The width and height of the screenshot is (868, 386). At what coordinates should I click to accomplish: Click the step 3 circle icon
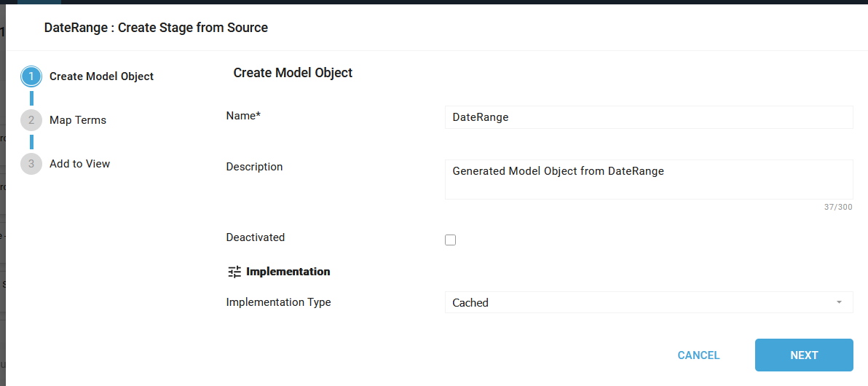click(31, 164)
